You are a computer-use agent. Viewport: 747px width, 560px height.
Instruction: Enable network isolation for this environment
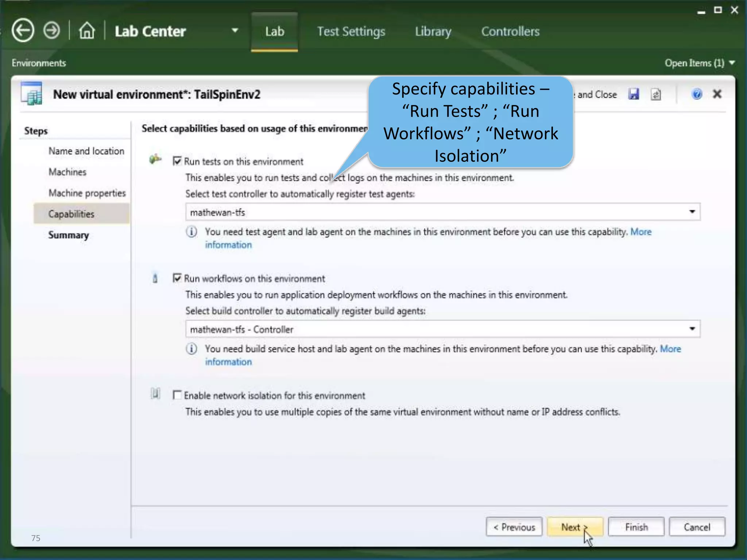[x=177, y=395]
